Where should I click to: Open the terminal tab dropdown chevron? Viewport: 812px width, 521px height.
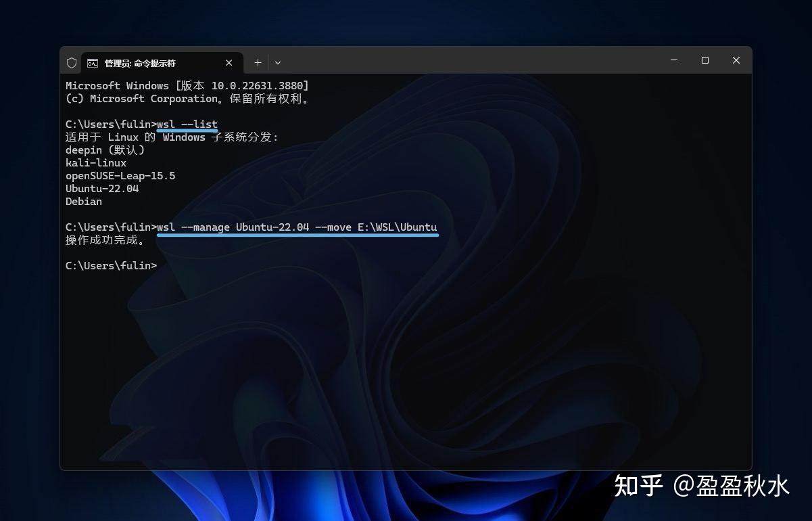(278, 62)
